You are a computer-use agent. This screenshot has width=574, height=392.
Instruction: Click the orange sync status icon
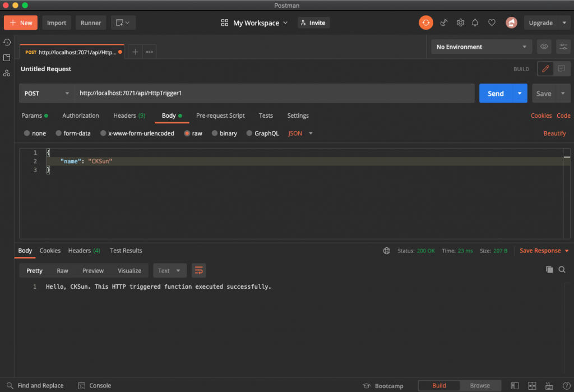point(426,23)
